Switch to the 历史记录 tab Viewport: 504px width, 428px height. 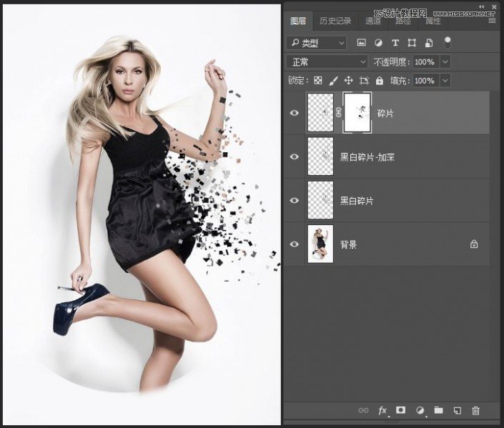point(335,21)
